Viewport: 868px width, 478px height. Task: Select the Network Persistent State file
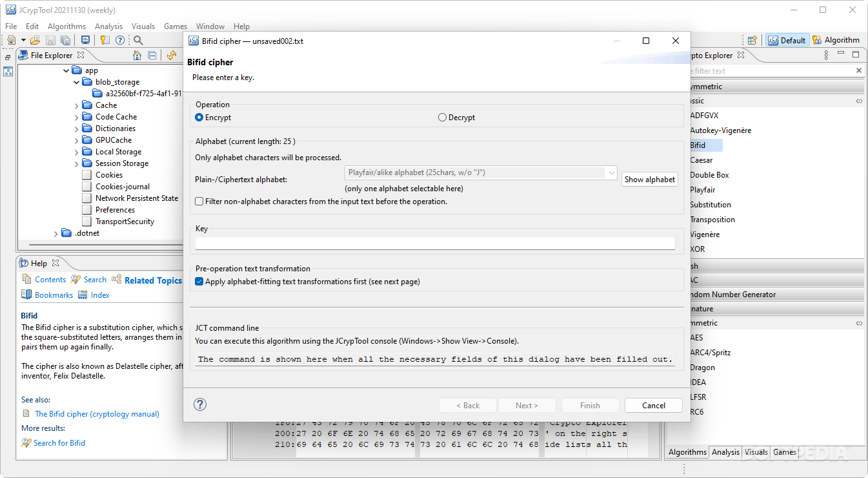[137, 198]
